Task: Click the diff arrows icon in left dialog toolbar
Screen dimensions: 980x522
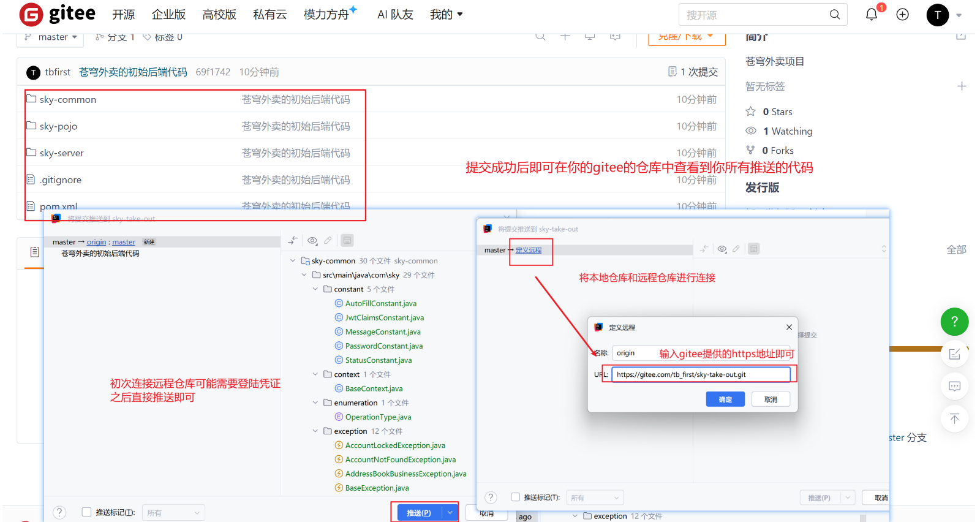Action: coord(293,241)
